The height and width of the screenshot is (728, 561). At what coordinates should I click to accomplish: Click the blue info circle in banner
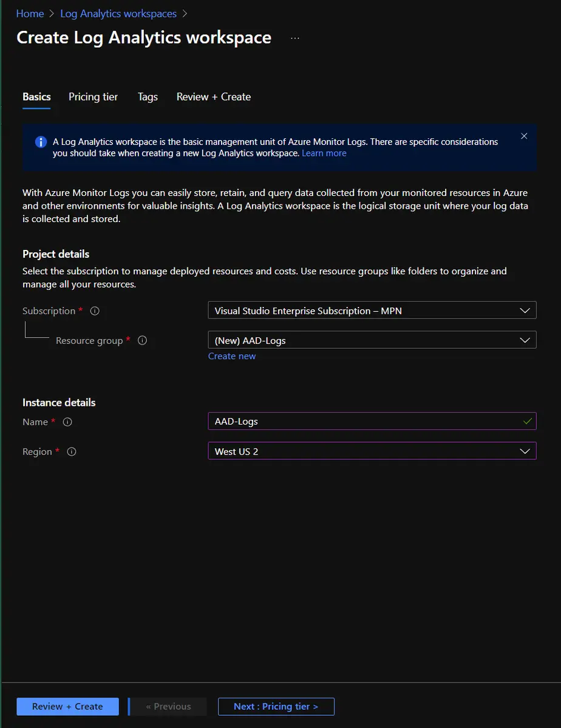(x=41, y=142)
